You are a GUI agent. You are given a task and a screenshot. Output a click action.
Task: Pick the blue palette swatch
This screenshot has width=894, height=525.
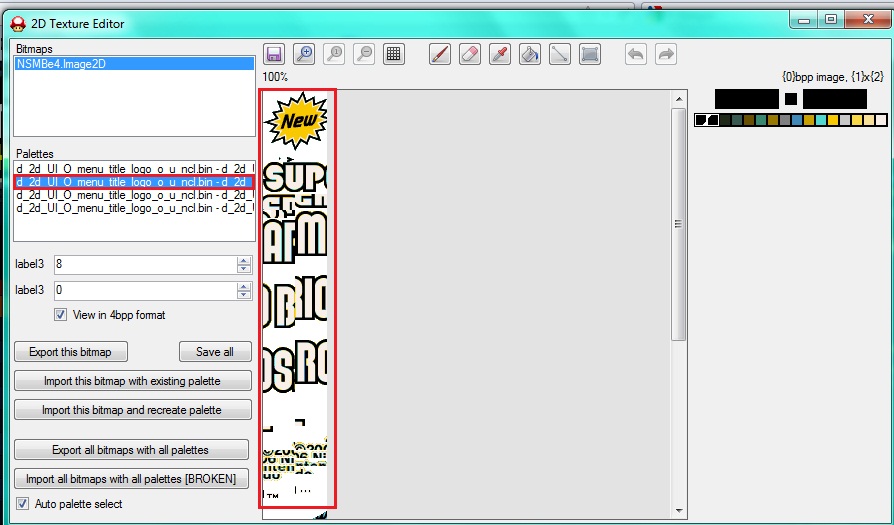[797, 120]
